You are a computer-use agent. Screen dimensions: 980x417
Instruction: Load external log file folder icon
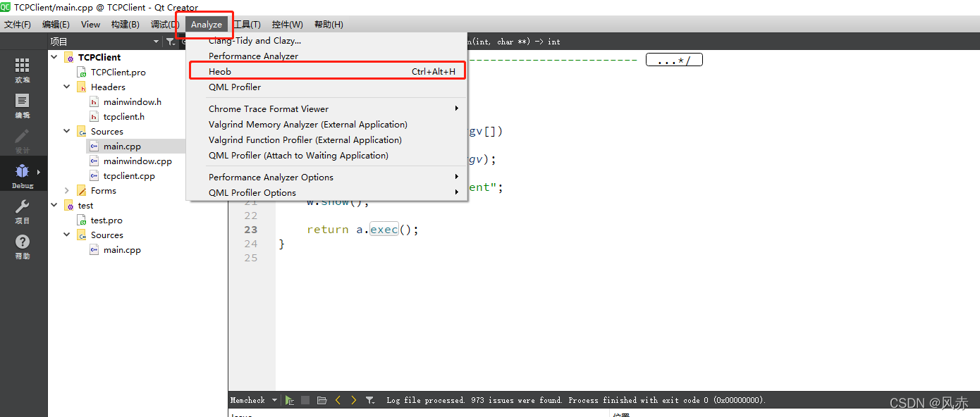pos(321,400)
